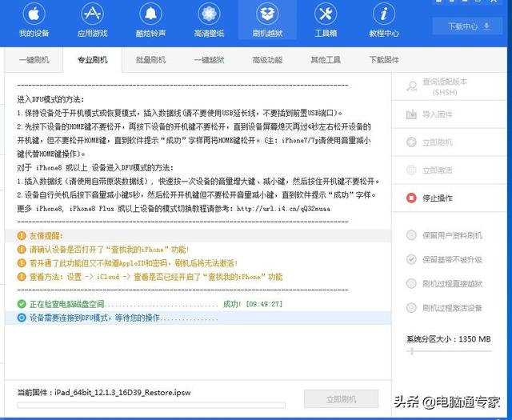Open the 一键越狱 tab
Viewport: 512px width, 420px height.
click(x=209, y=60)
